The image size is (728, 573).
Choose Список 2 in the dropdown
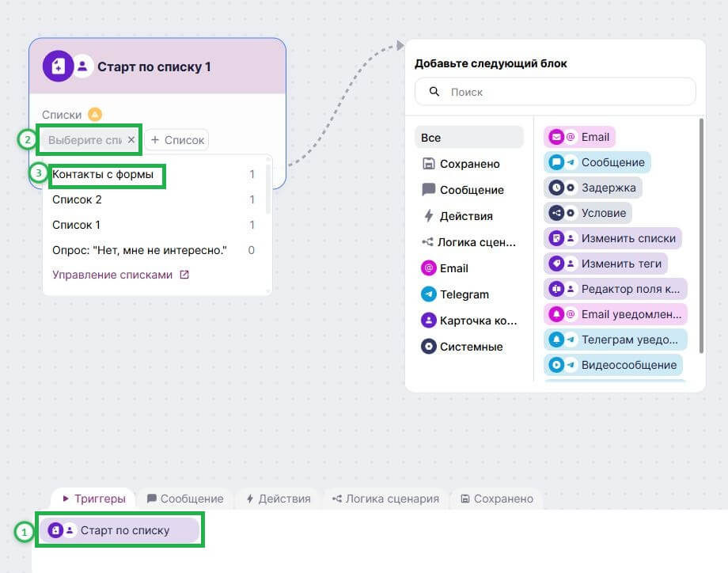click(x=77, y=199)
